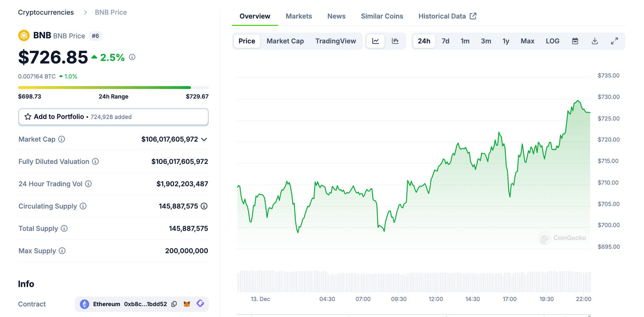The height and width of the screenshot is (317, 644).
Task: Expand the Market Cap value chevron
Action: 204,140
